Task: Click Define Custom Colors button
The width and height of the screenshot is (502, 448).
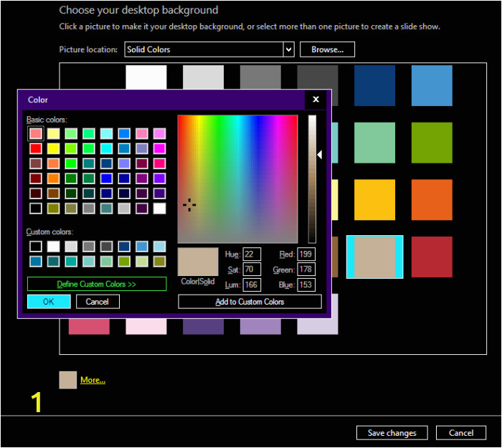Action: 97,284
